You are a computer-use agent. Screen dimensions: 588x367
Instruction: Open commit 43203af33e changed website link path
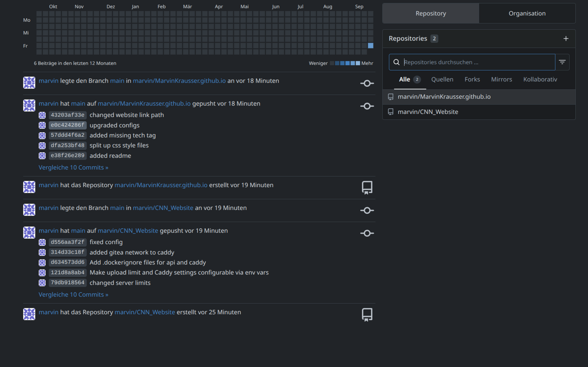tap(67, 115)
